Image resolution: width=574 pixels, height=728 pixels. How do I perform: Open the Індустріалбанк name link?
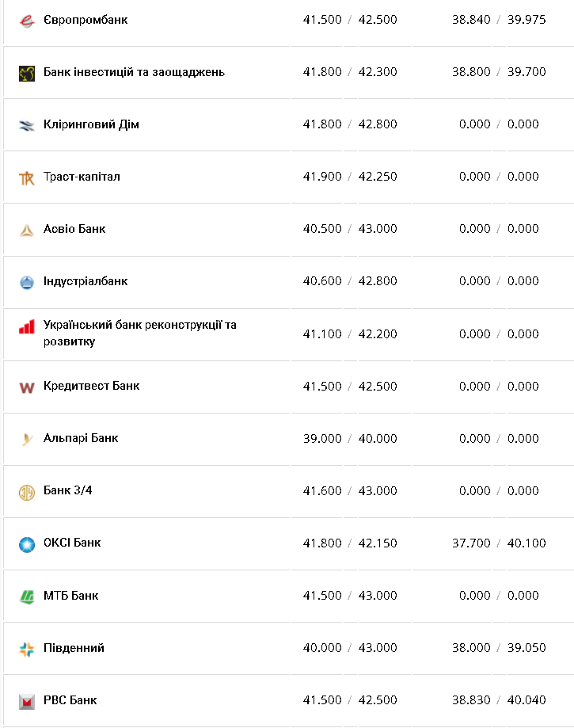(x=86, y=281)
